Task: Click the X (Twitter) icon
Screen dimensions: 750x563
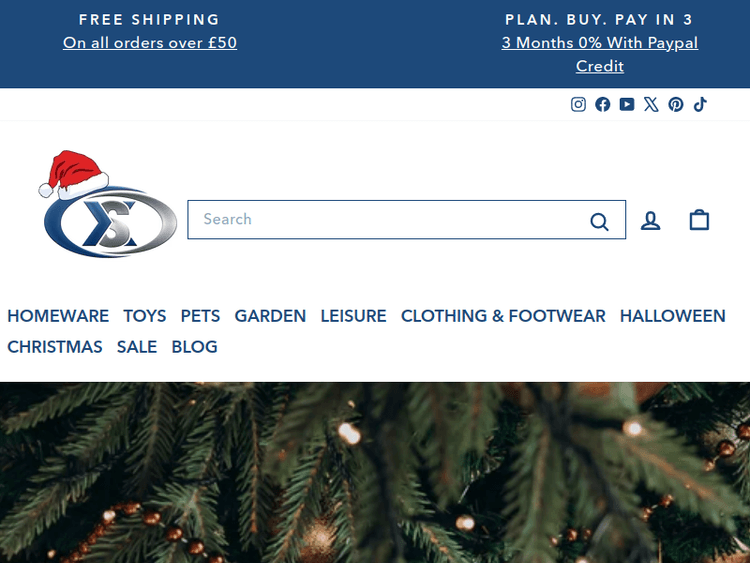Action: 652,105
